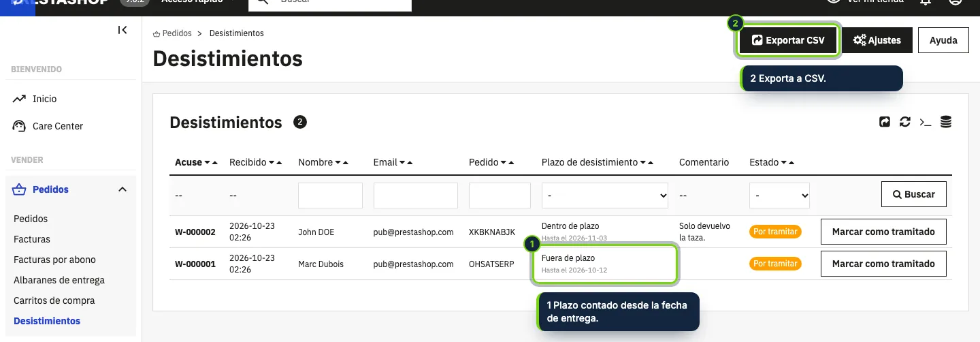Click the small basket icon in the breadcrumb
This screenshot has width=980, height=342.
tap(157, 33)
